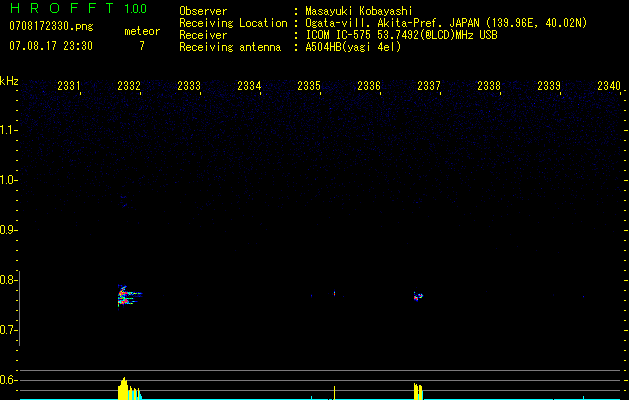Click the 2334 time marker
Image resolution: width=629 pixels, height=400 pixels.
click(249, 85)
